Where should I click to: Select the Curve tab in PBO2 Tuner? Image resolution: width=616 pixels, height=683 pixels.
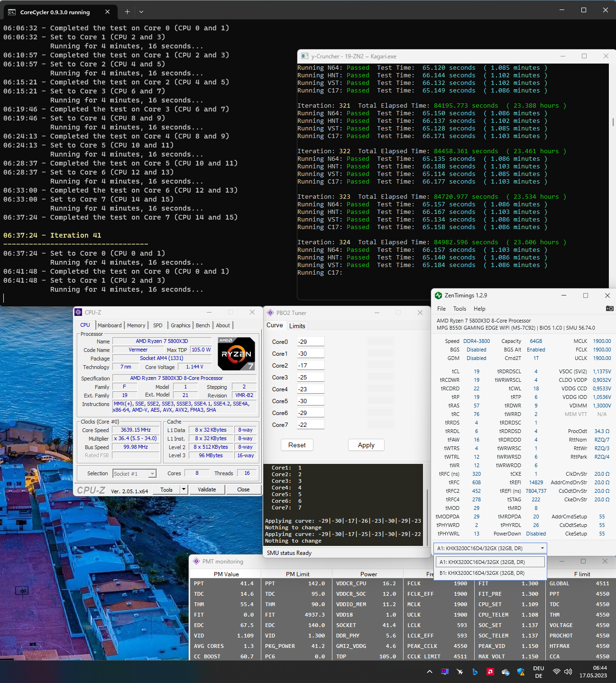[x=275, y=325]
